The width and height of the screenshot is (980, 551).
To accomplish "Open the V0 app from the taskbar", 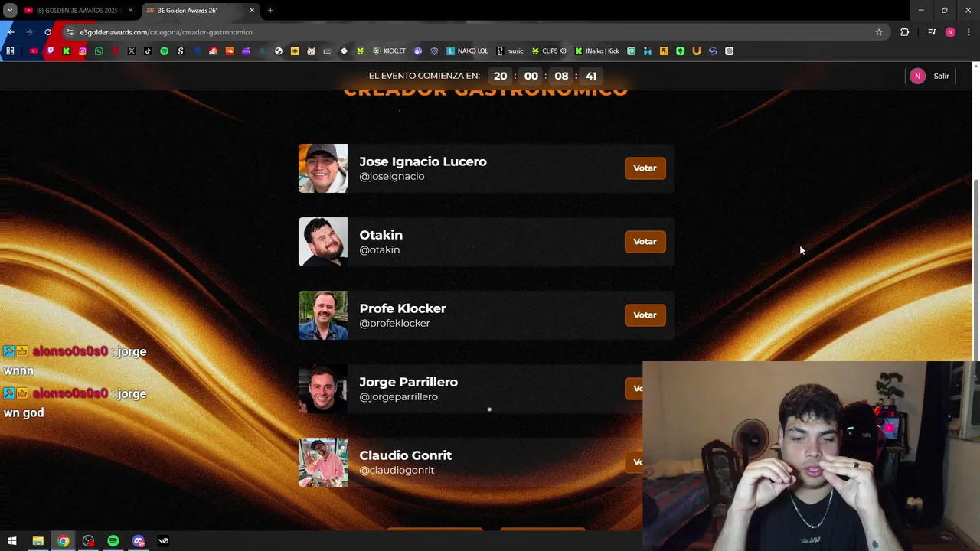I will click(163, 541).
